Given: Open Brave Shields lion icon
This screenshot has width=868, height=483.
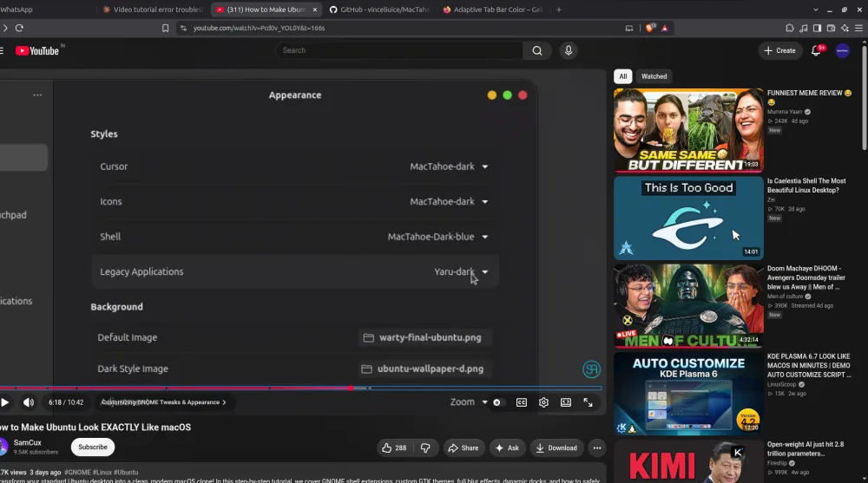Looking at the screenshot, I should [650, 28].
